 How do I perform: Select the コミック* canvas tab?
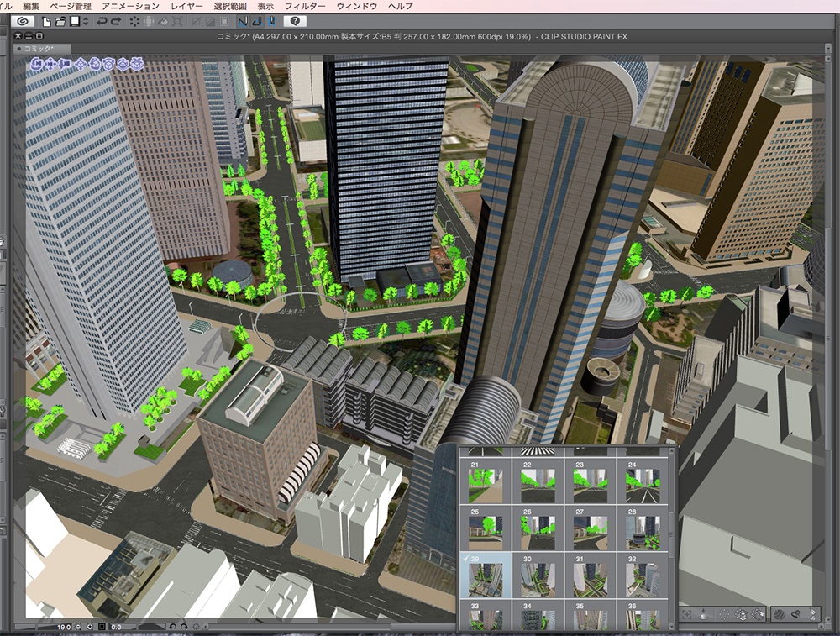pos(42,49)
